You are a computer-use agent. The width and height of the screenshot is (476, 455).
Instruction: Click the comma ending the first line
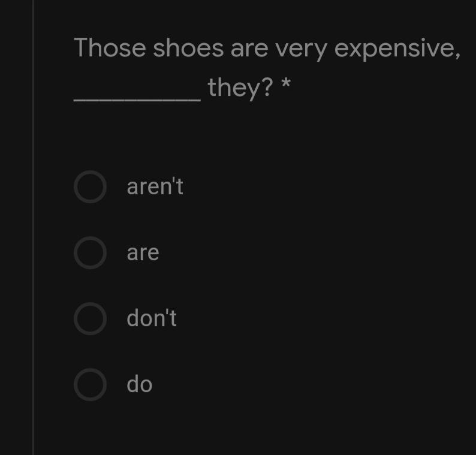point(457,56)
